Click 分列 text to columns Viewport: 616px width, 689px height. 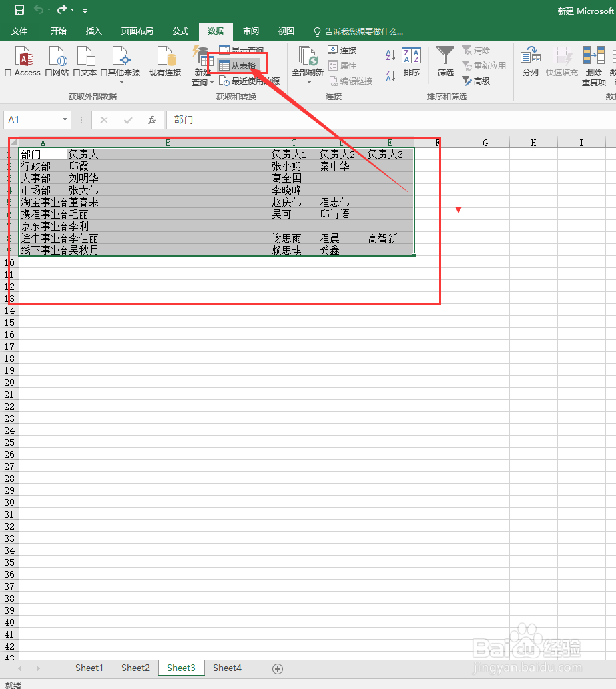[x=530, y=61]
